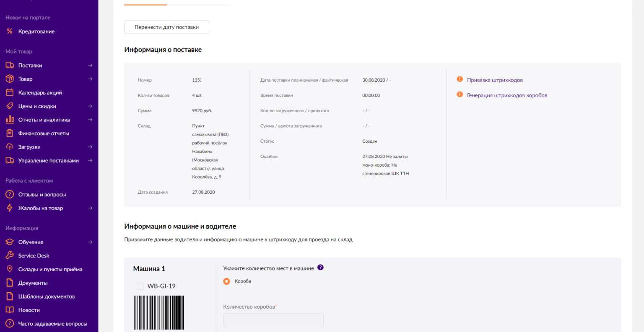
Task: Click the quantity value 4 шт.
Action: point(197,95)
